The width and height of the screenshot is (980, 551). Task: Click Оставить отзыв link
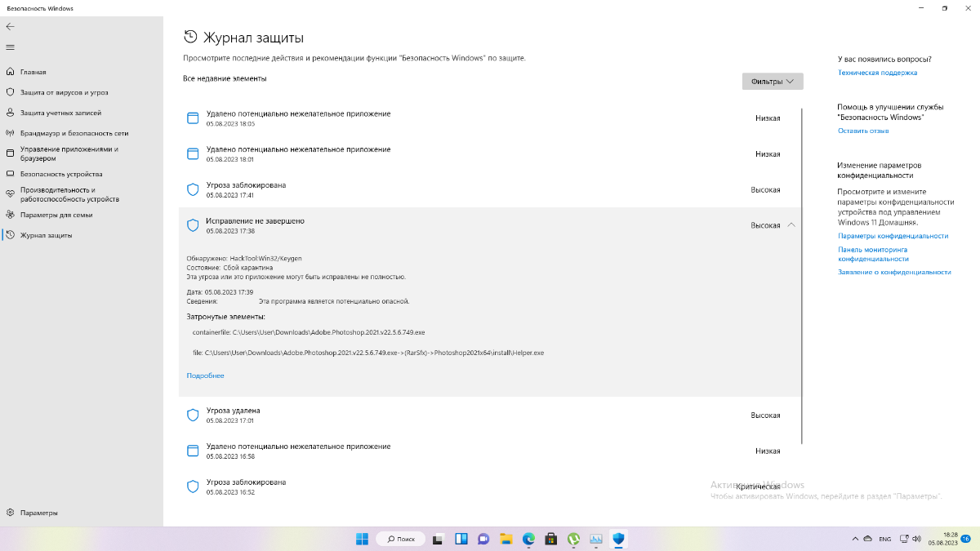(x=863, y=131)
